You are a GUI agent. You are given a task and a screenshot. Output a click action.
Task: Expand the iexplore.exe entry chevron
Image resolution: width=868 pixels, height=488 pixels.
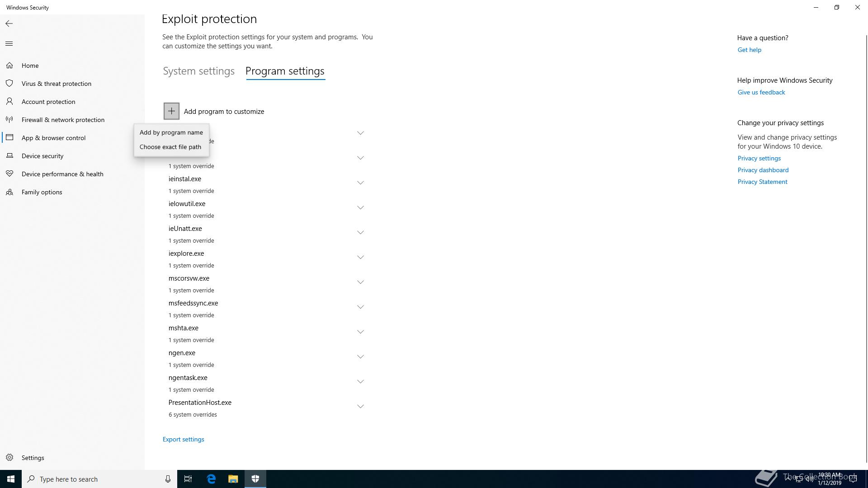tap(360, 258)
